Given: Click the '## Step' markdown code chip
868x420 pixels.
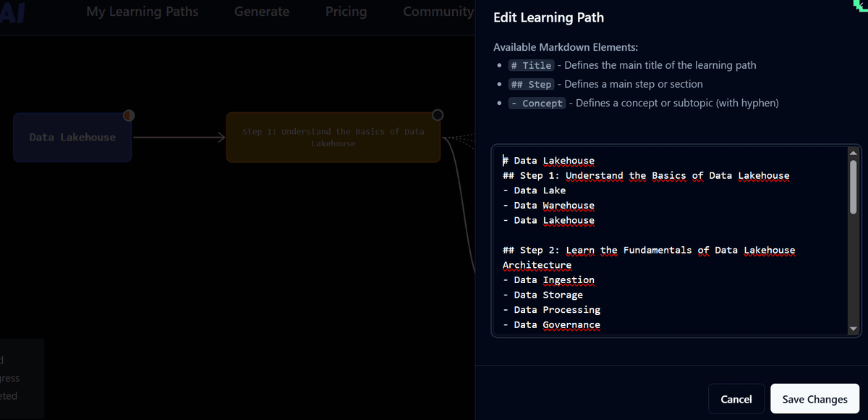Looking at the screenshot, I should pyautogui.click(x=531, y=84).
